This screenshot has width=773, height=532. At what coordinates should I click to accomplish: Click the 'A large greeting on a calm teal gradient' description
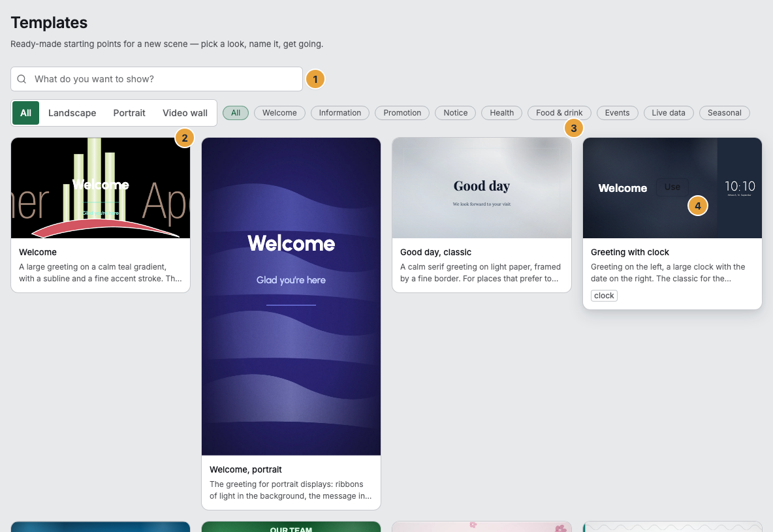coord(101,273)
